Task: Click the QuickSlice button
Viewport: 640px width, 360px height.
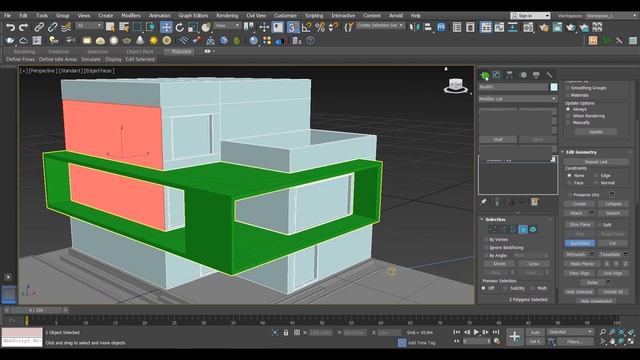Action: coord(580,243)
